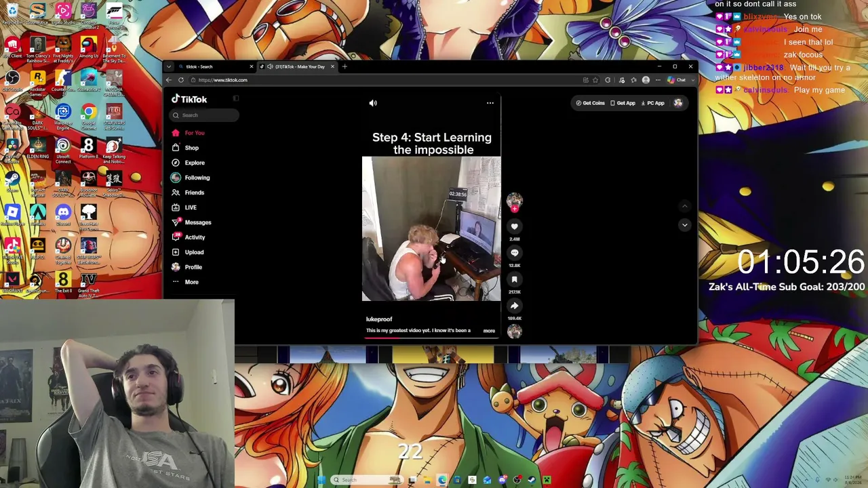This screenshot has height=488, width=868.
Task: Follow lukeproof via the avatar plus
Action: pyautogui.click(x=515, y=209)
